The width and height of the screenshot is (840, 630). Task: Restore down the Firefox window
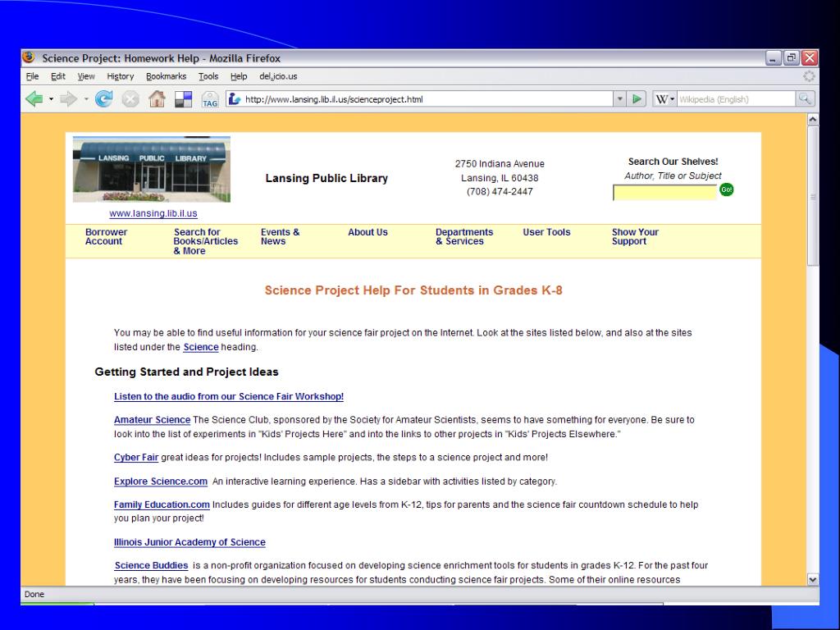click(x=791, y=58)
